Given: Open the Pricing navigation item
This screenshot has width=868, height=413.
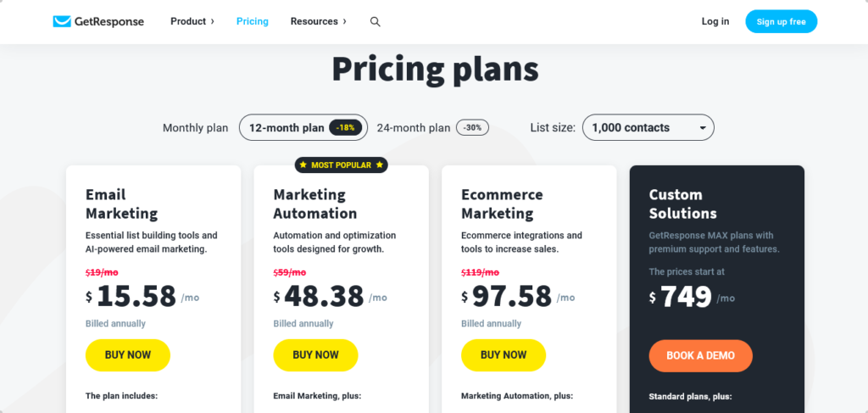Looking at the screenshot, I should pos(253,21).
